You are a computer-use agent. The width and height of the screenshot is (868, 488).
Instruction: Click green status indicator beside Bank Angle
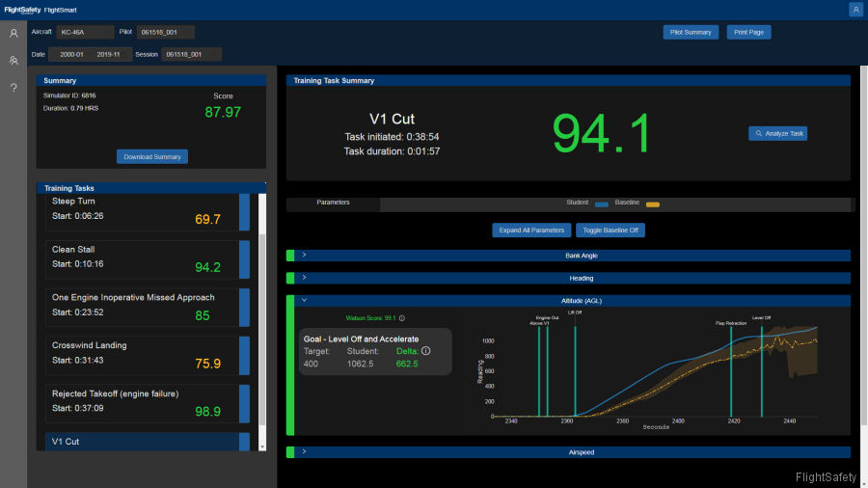point(290,256)
